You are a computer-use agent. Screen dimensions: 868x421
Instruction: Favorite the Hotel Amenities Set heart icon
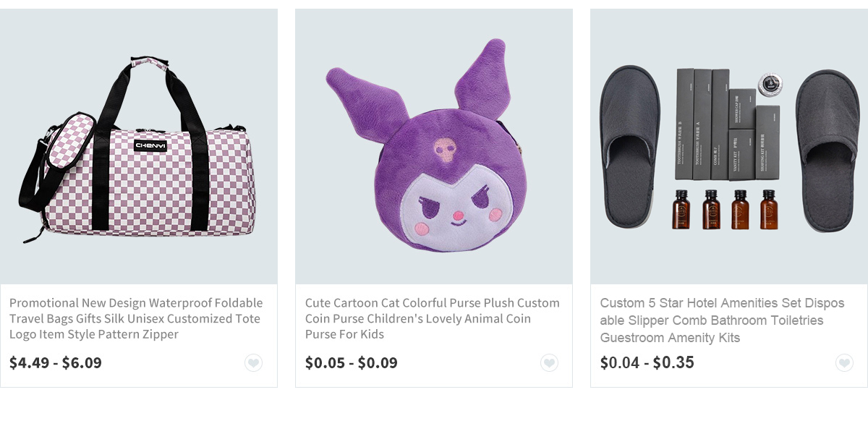tap(844, 363)
